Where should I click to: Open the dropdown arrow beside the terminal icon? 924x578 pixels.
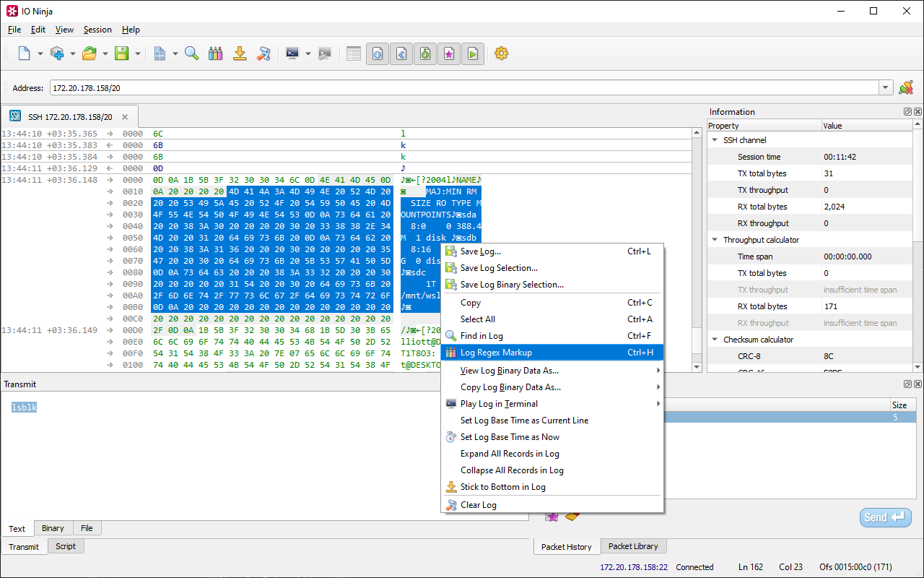click(308, 53)
